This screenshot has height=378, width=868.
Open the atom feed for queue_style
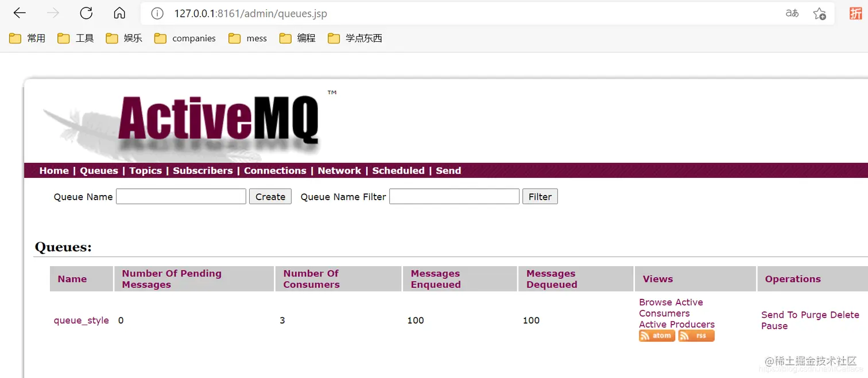(657, 336)
